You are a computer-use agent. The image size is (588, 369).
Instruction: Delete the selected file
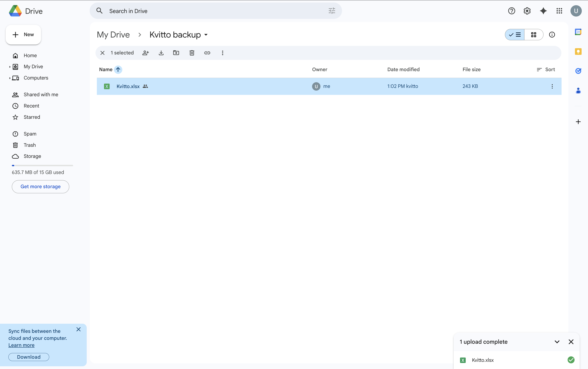click(192, 53)
